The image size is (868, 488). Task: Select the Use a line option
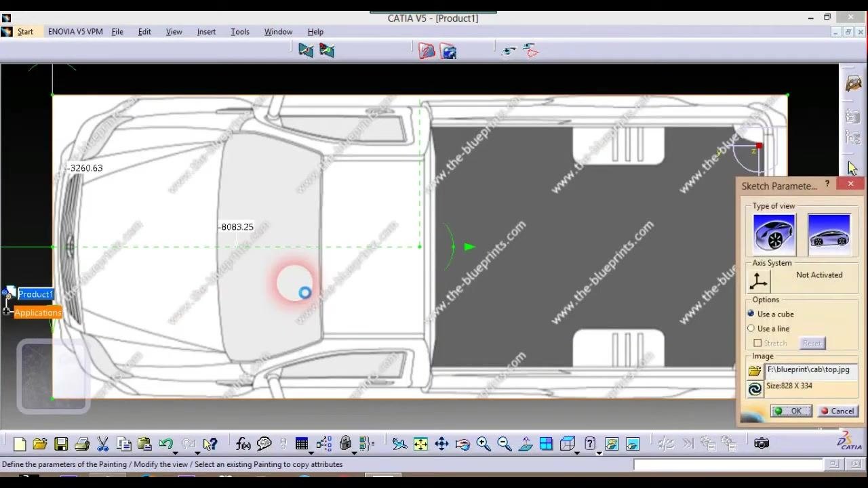[x=768, y=328]
